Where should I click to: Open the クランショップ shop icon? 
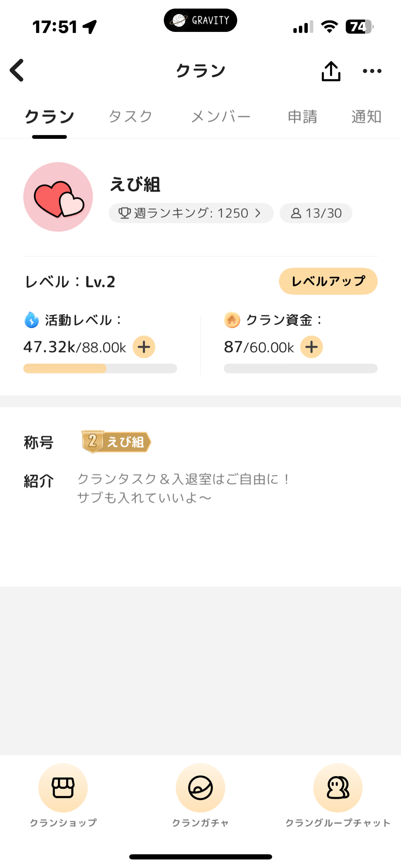pyautogui.click(x=63, y=787)
